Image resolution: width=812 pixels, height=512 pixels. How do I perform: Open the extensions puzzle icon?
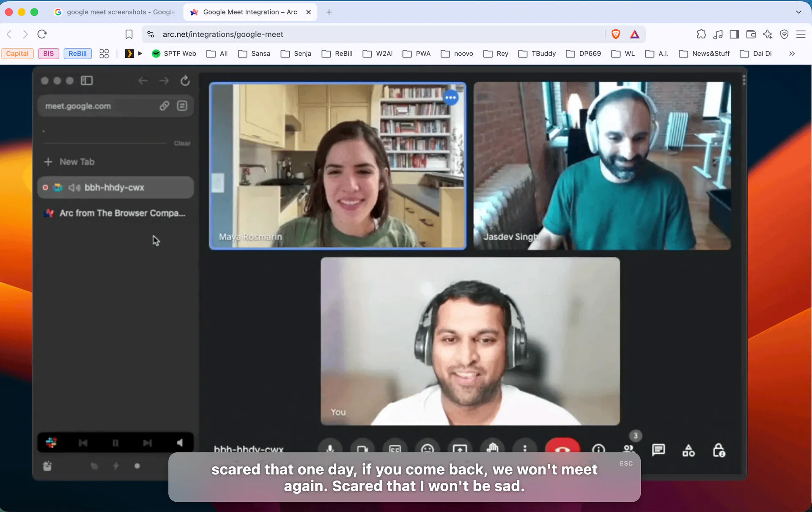tap(701, 34)
